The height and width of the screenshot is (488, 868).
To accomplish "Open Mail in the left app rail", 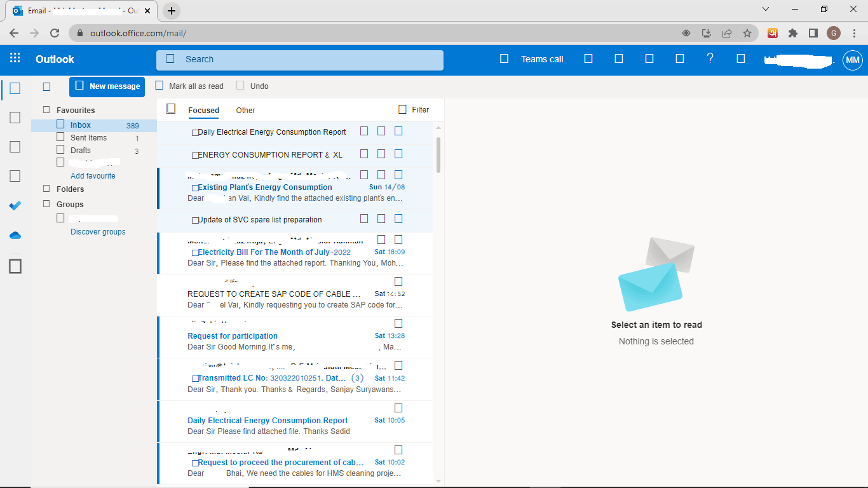I will (x=15, y=88).
